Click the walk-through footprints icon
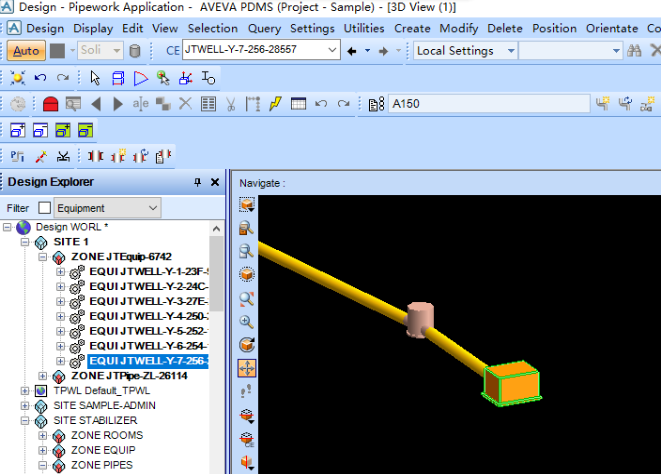This screenshot has height=474, width=662. [x=247, y=391]
